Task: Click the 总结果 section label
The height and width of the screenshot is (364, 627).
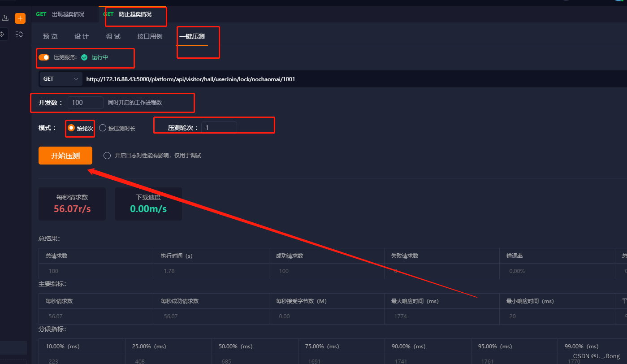Action: click(x=49, y=238)
